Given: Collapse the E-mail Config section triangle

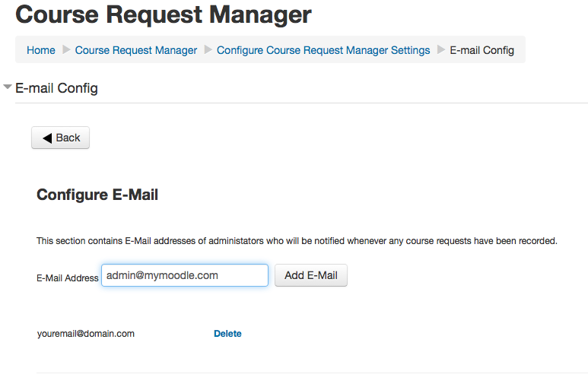Looking at the screenshot, I should [x=8, y=87].
